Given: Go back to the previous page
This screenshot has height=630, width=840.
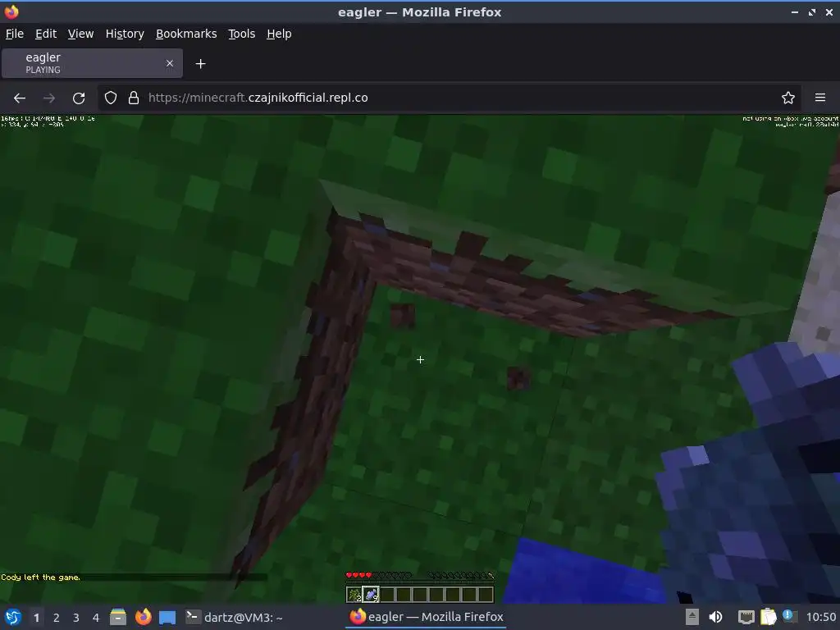Looking at the screenshot, I should point(20,98).
